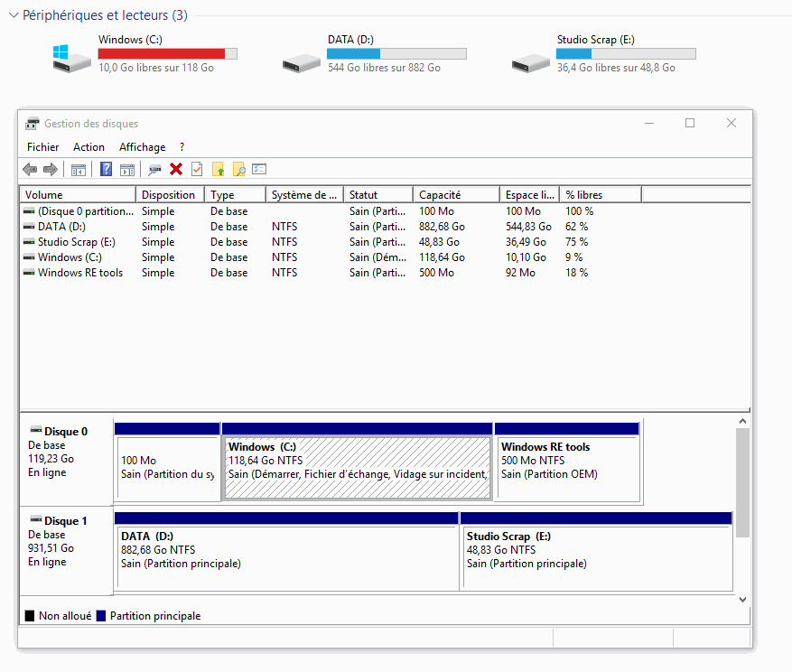
Task: Click the checklist settings toolbar icon
Action: pyautogui.click(x=259, y=169)
